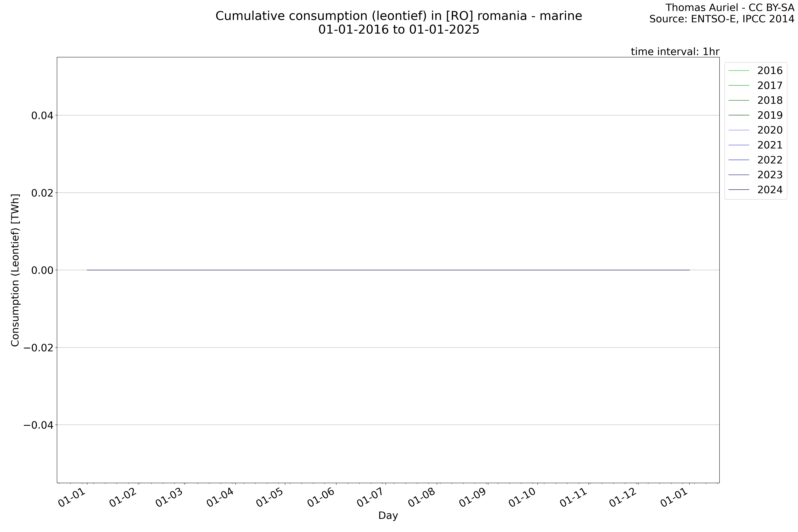The width and height of the screenshot is (798, 532).
Task: Click the Source ENTSO-E attribution text
Action: point(722,19)
